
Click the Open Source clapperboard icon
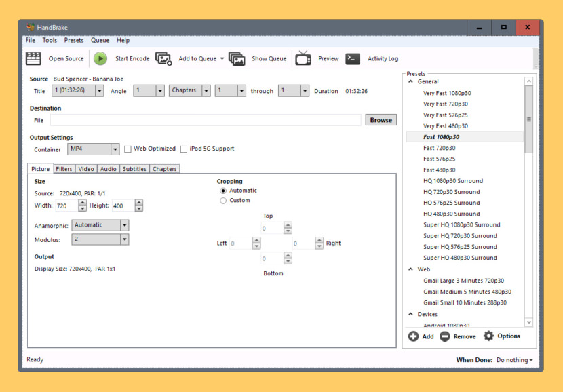[x=33, y=58]
